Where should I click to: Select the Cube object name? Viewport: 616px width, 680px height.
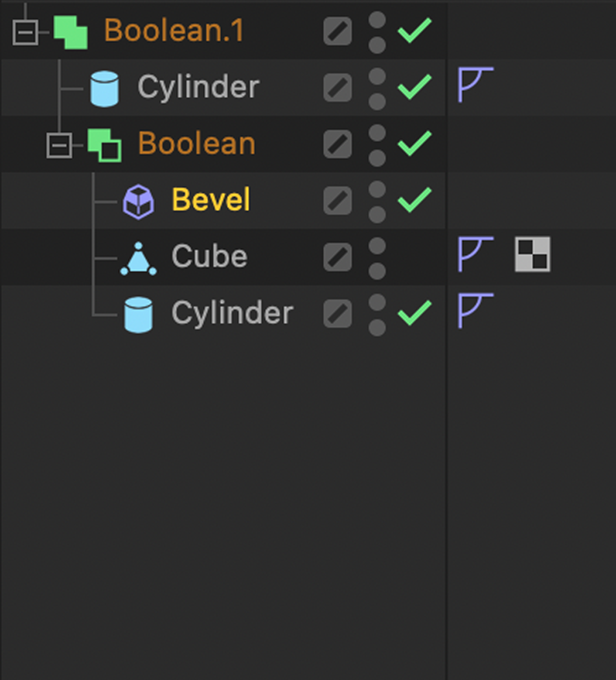click(209, 256)
